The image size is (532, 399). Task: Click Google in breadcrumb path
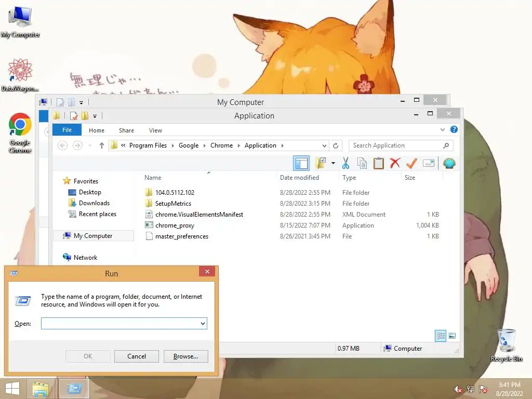[x=189, y=145]
